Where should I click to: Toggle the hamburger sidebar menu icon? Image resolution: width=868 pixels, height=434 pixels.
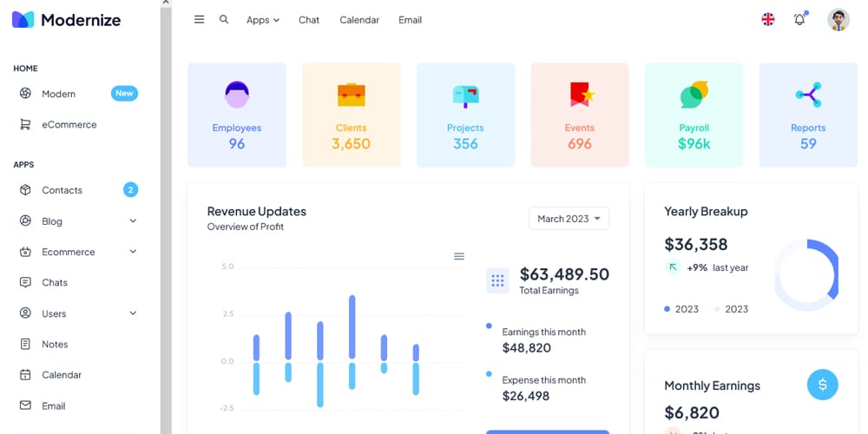(x=200, y=19)
